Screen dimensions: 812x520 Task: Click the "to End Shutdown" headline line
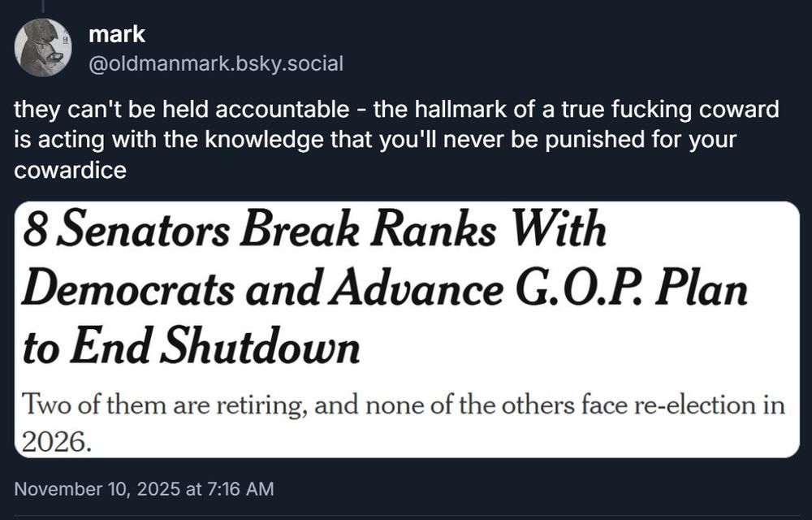coord(191,348)
